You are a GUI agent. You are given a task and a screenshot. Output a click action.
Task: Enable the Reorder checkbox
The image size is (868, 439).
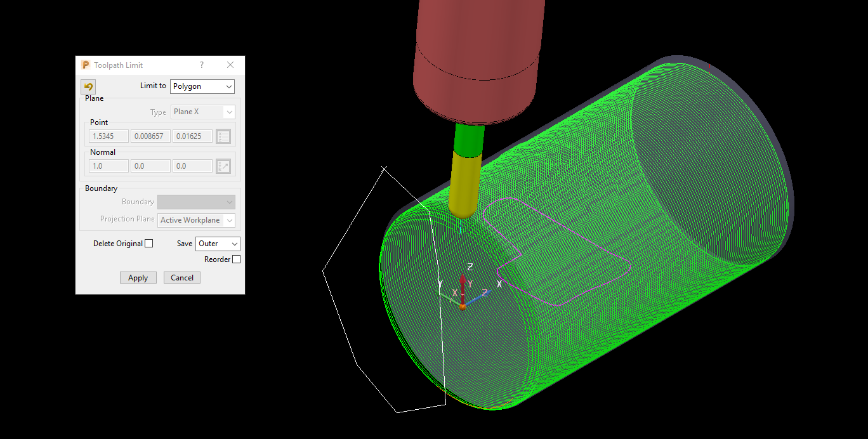(237, 259)
